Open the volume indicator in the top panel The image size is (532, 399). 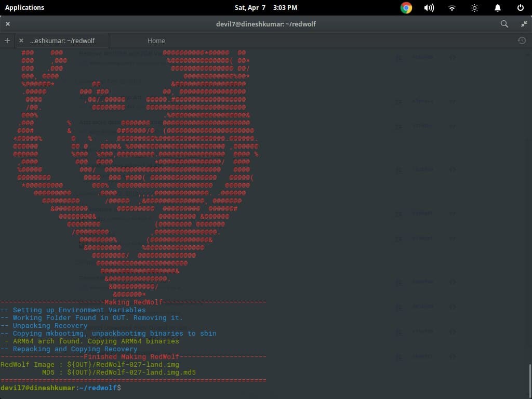[429, 7]
